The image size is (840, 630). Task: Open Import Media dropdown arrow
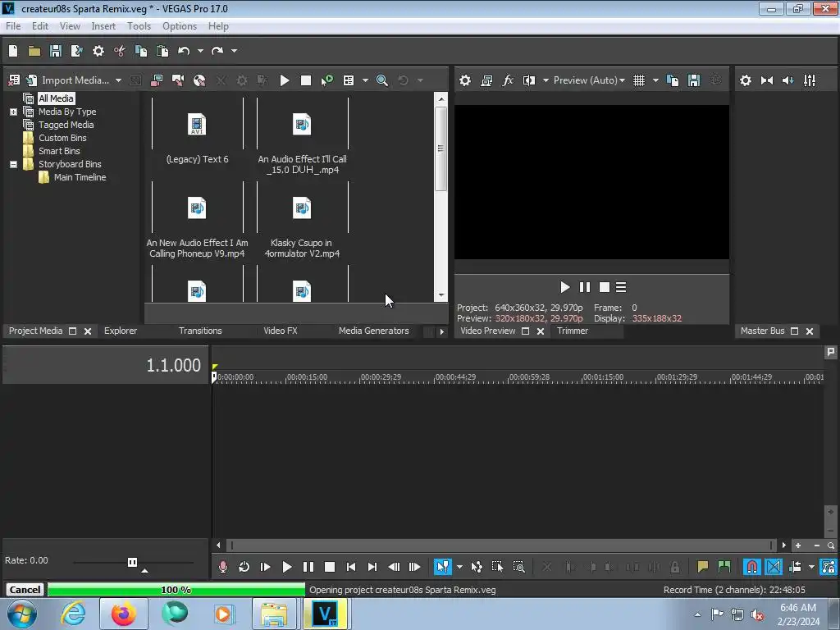click(x=118, y=80)
